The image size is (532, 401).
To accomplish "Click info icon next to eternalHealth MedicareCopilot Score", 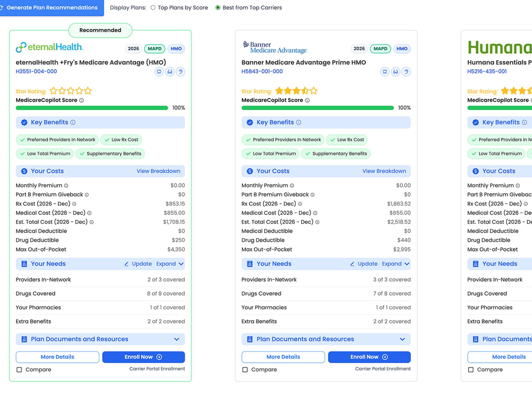I will 81,100.
